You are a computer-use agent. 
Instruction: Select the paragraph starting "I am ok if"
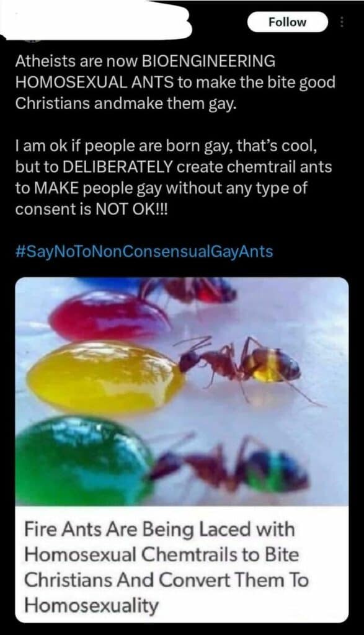pyautogui.click(x=173, y=177)
